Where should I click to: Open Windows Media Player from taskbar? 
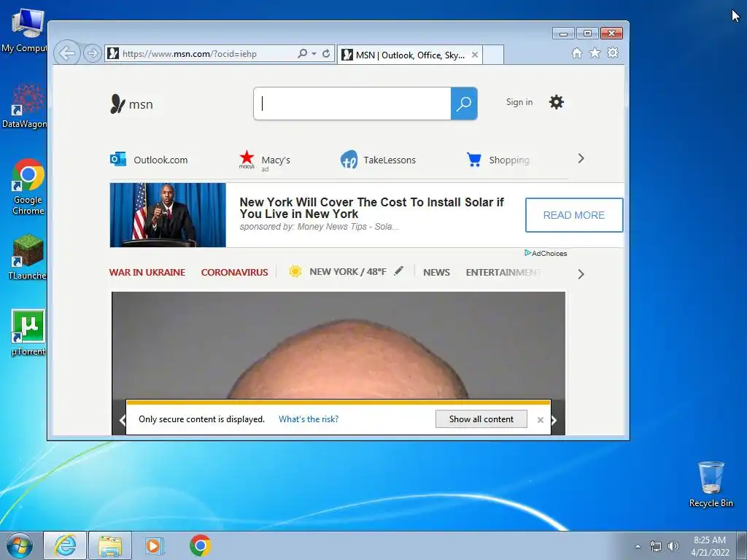(154, 545)
